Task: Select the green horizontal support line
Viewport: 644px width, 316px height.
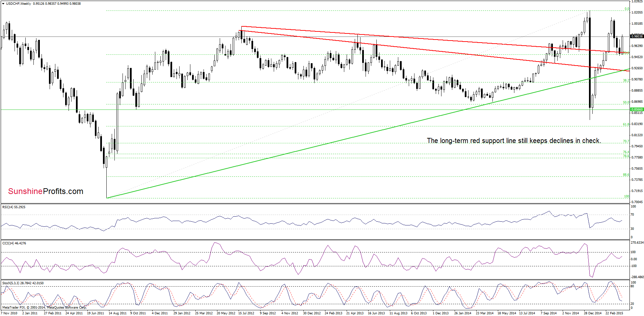Action: point(315,110)
